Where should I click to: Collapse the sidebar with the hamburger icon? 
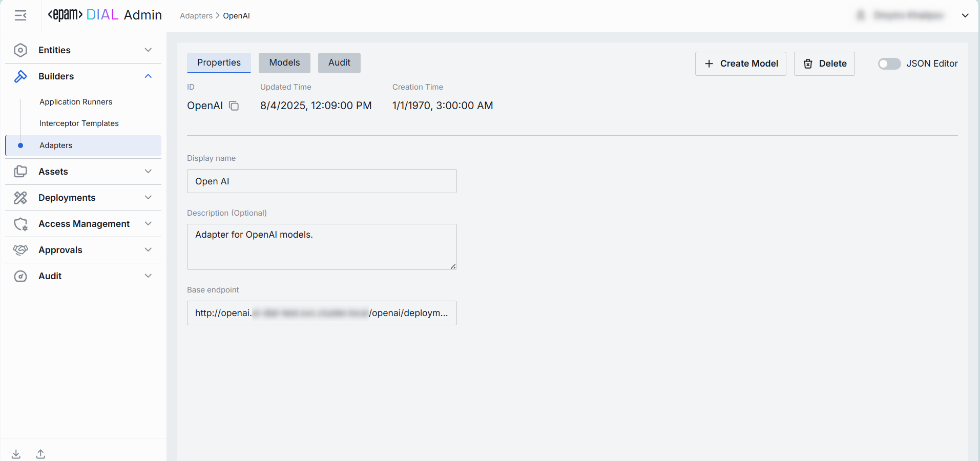coord(20,16)
